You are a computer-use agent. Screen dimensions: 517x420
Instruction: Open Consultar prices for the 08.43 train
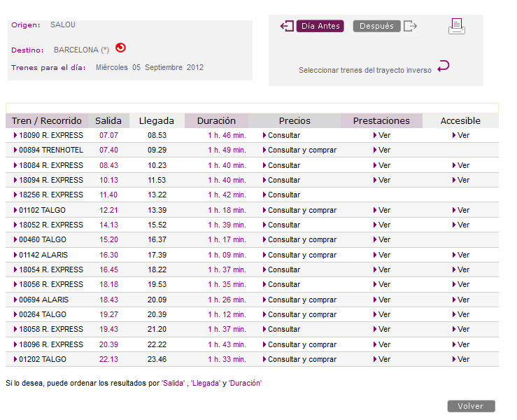[281, 165]
